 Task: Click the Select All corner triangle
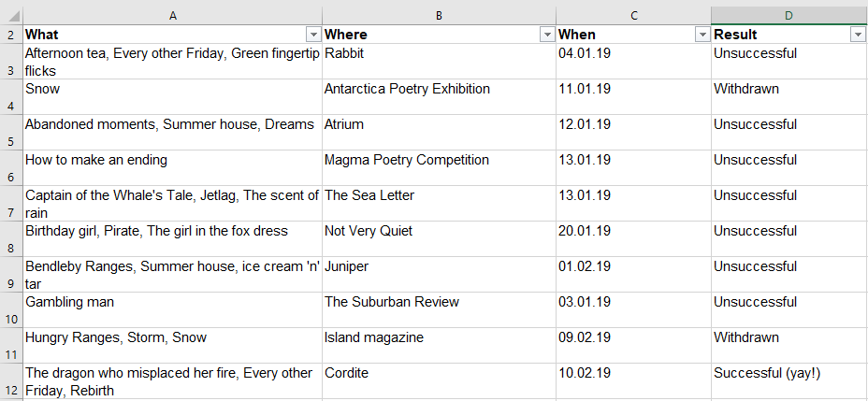(x=11, y=14)
